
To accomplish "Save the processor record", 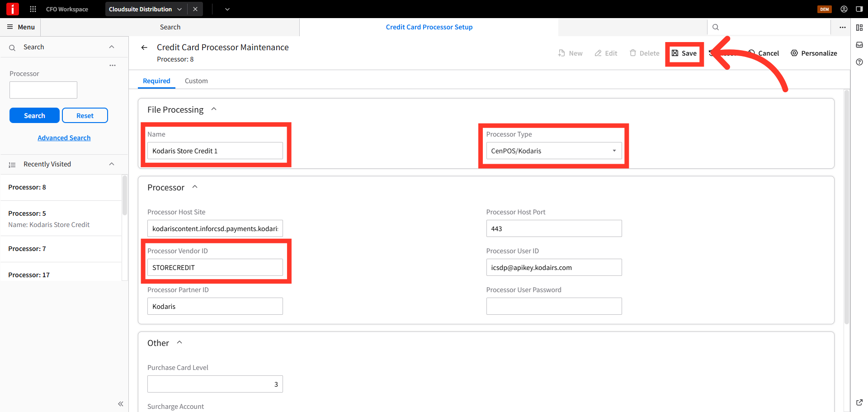I will (684, 53).
